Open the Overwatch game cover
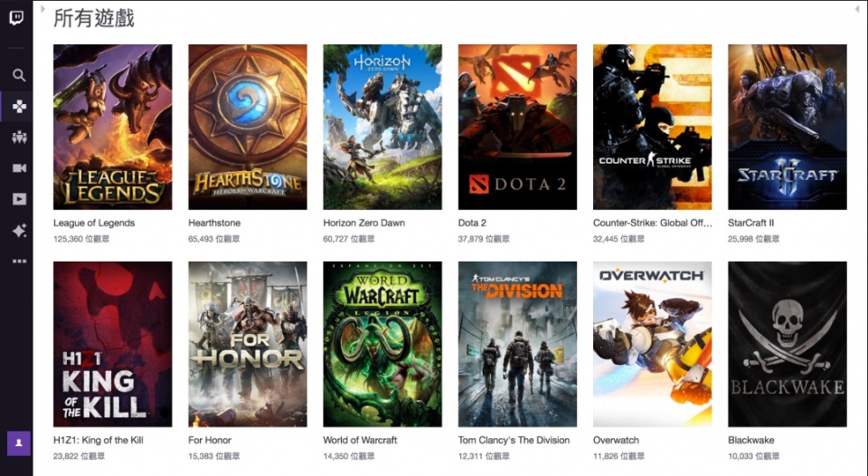Image resolution: width=868 pixels, height=476 pixels. (x=652, y=344)
